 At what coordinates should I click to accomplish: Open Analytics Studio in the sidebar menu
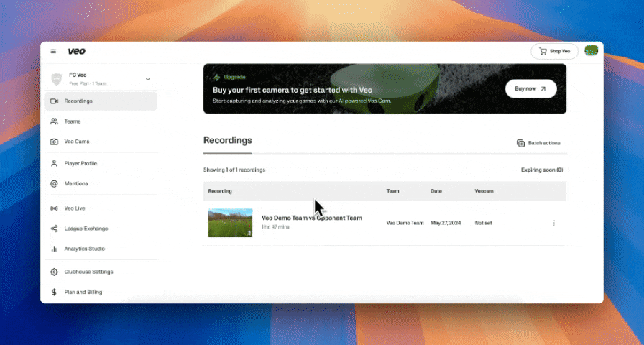pos(101,249)
